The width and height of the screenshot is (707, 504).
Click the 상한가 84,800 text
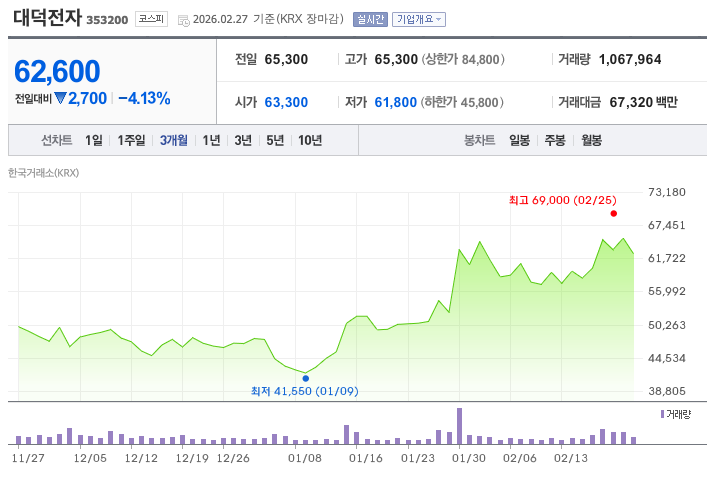463,60
